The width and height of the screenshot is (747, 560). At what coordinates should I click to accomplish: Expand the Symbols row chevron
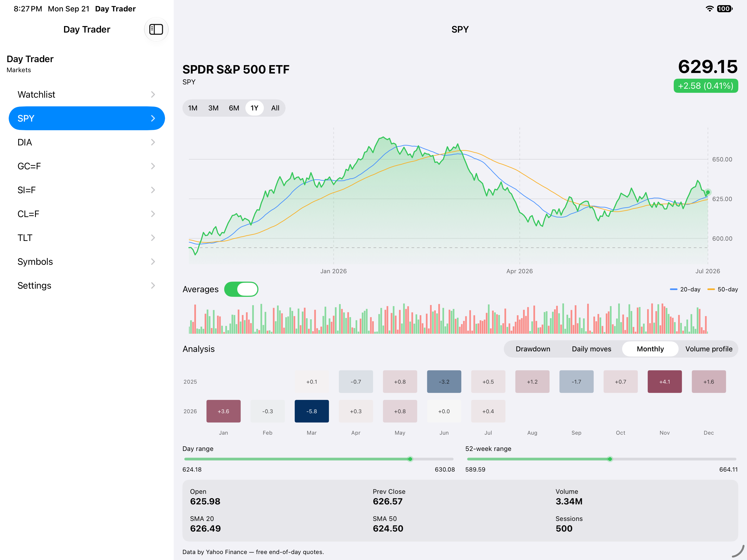pos(153,262)
